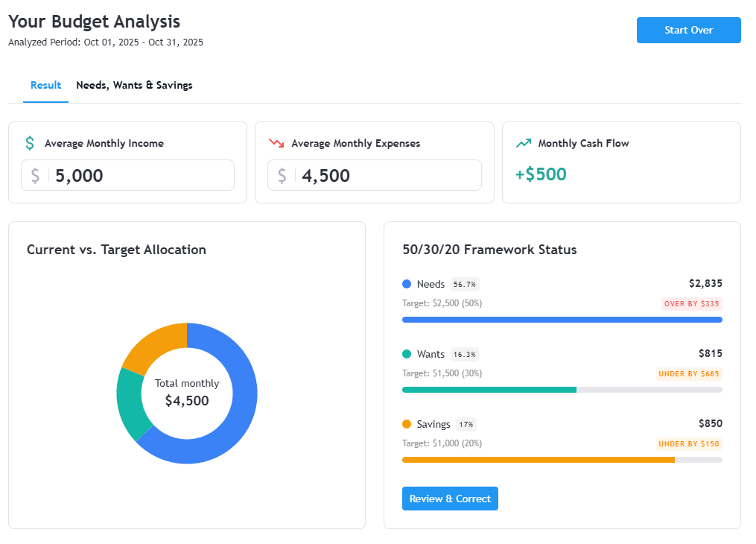This screenshot has height=544, width=756.
Task: Click the Wants 16.3% percentage badge
Action: (x=465, y=354)
